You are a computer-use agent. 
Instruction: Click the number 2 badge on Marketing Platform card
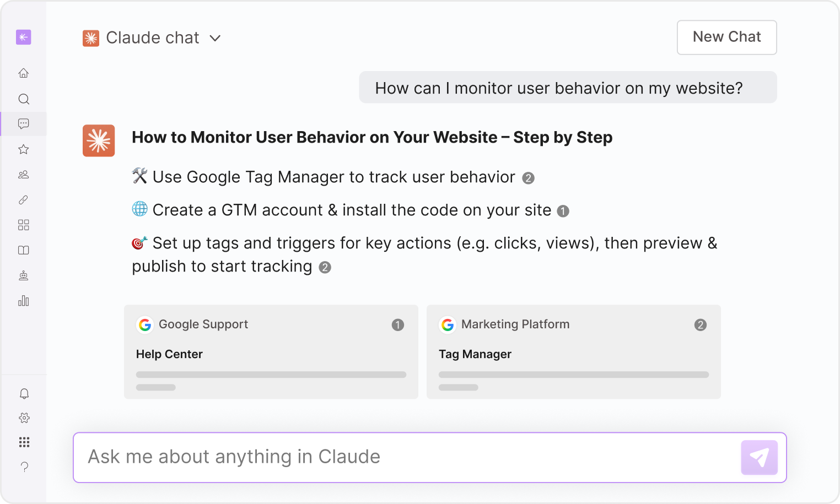point(701,325)
